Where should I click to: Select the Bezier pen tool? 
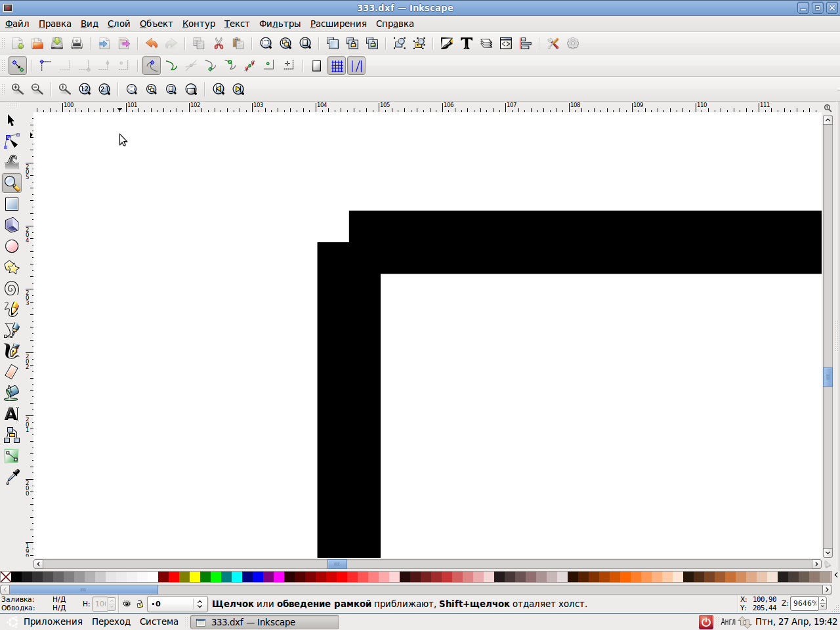coord(11,330)
